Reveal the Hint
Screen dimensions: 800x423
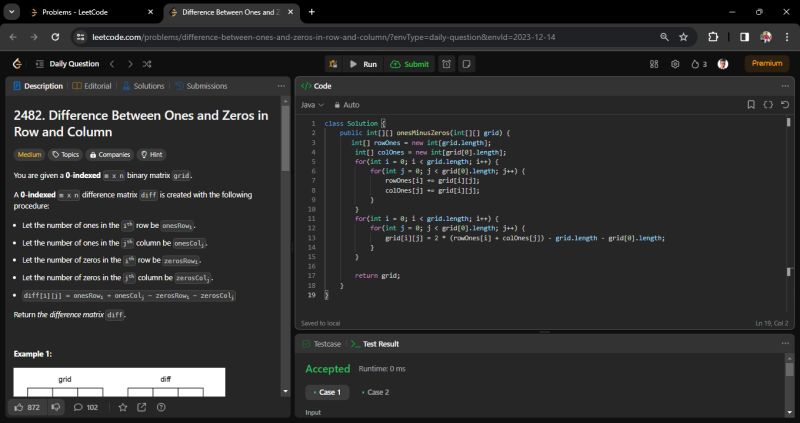pyautogui.click(x=152, y=155)
